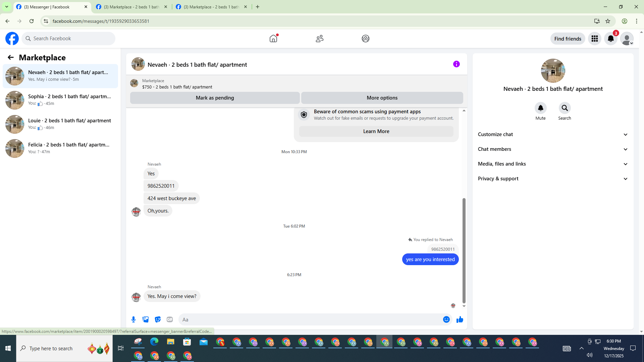Click the voice clip microphone icon

tap(133, 319)
